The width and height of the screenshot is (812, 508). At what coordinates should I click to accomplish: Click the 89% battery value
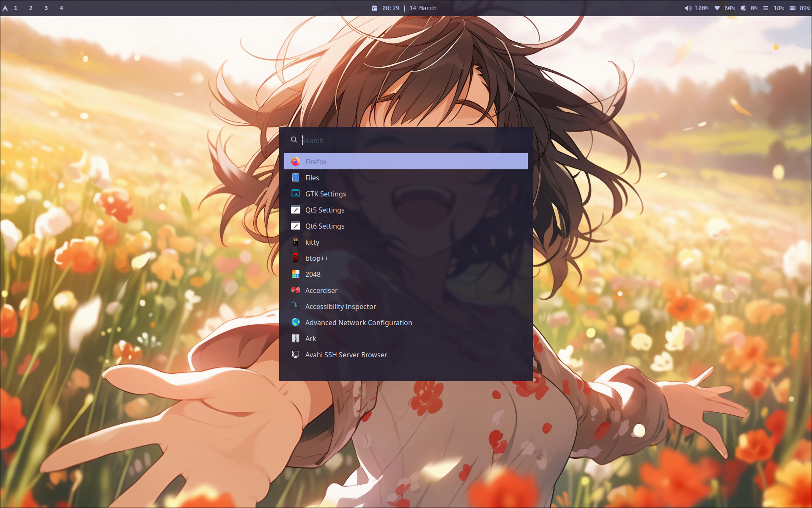point(805,8)
